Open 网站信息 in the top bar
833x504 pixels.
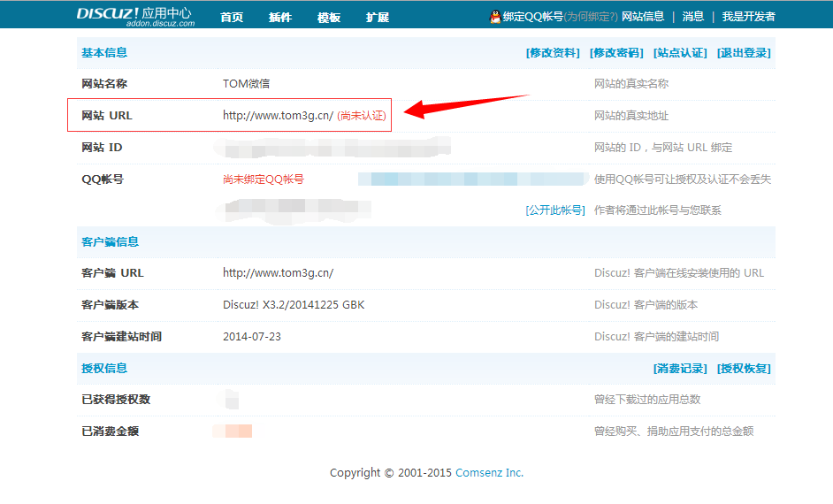coord(643,17)
